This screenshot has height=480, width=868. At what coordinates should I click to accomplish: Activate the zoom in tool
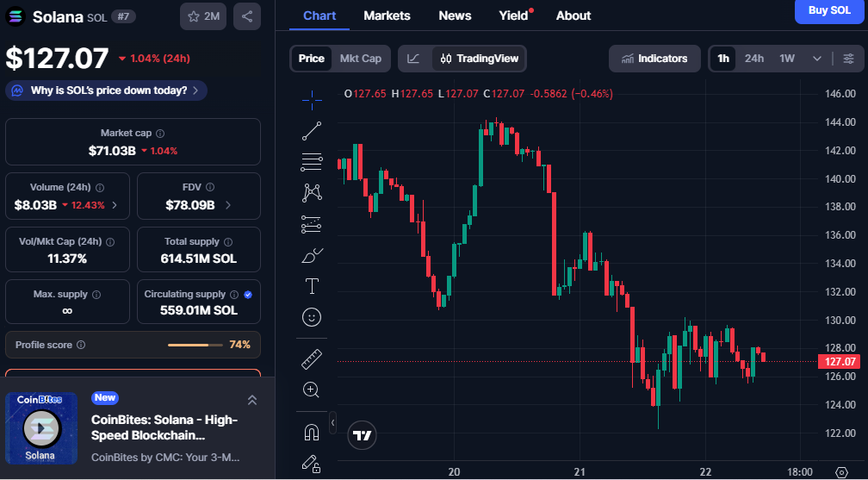pos(312,390)
